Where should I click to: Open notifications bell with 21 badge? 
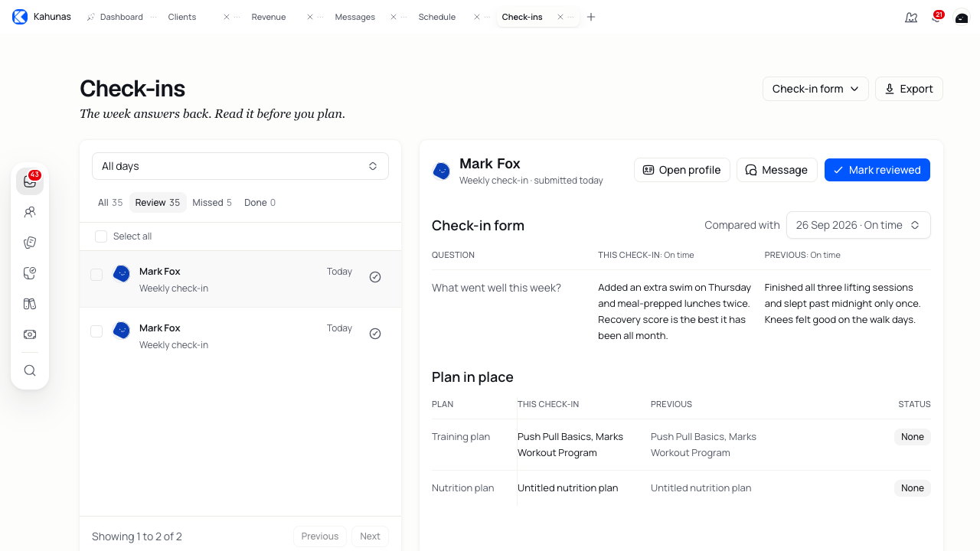(936, 17)
